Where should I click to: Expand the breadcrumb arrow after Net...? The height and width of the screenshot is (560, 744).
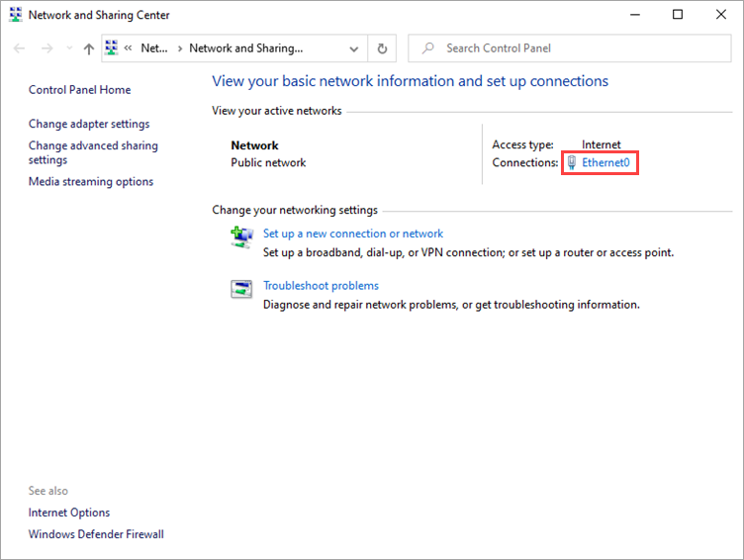click(180, 48)
